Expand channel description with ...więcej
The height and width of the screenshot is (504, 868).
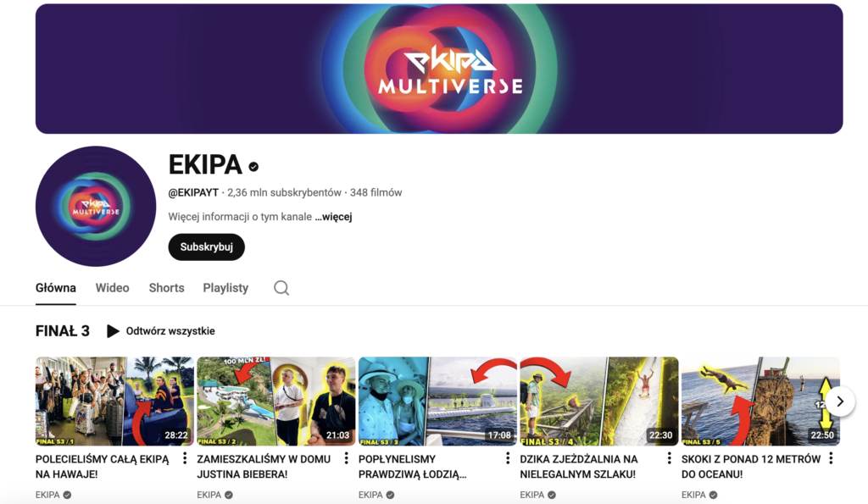coord(333,217)
